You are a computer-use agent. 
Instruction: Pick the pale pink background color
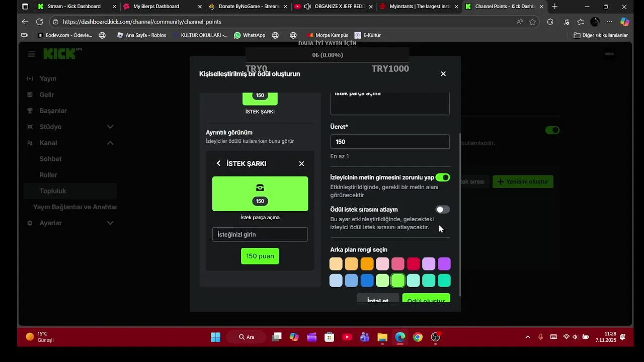(382, 264)
